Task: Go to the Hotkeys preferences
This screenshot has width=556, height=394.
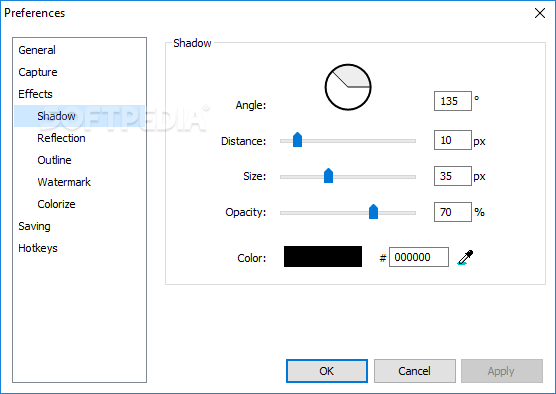Action: [38, 248]
